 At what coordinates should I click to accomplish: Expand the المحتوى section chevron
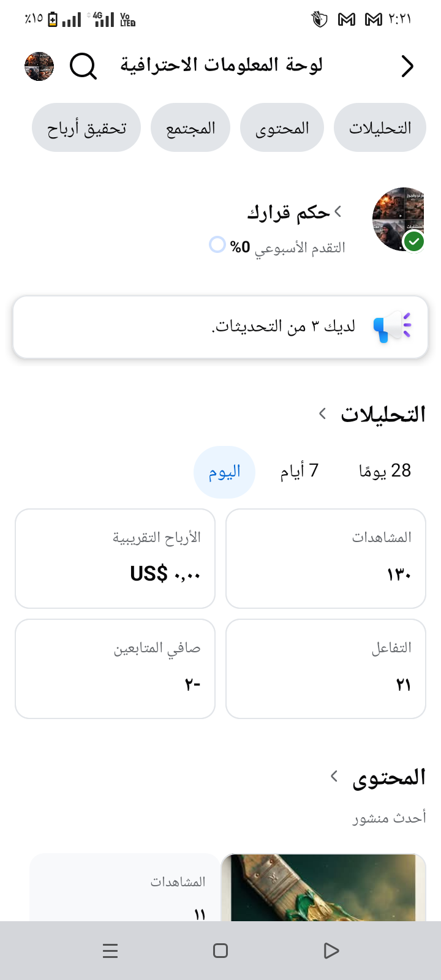pos(334,777)
